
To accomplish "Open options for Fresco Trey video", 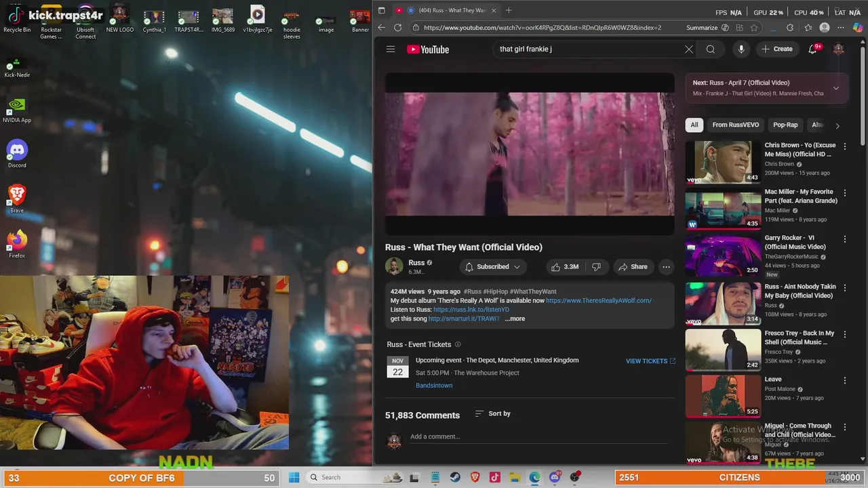I will [844, 334].
